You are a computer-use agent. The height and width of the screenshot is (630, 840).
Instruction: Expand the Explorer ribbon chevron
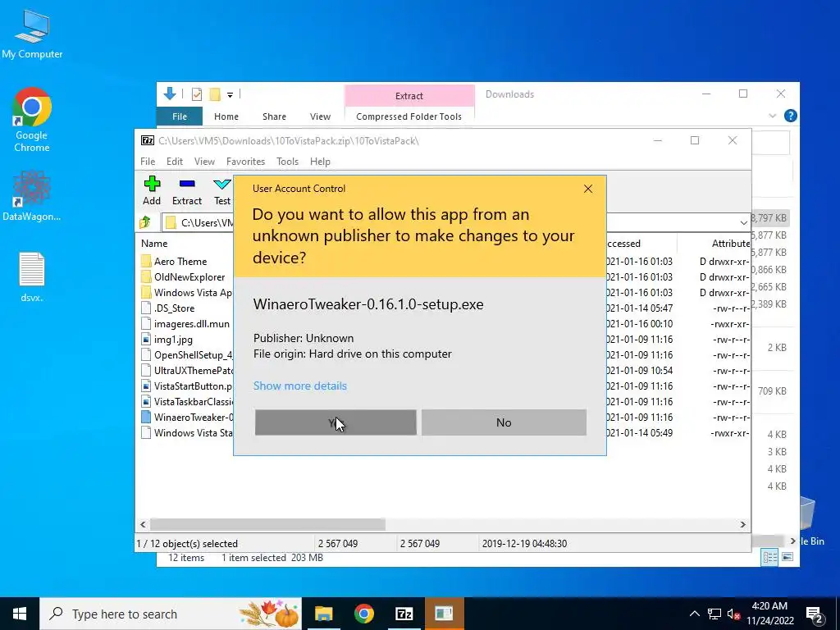[x=772, y=116]
